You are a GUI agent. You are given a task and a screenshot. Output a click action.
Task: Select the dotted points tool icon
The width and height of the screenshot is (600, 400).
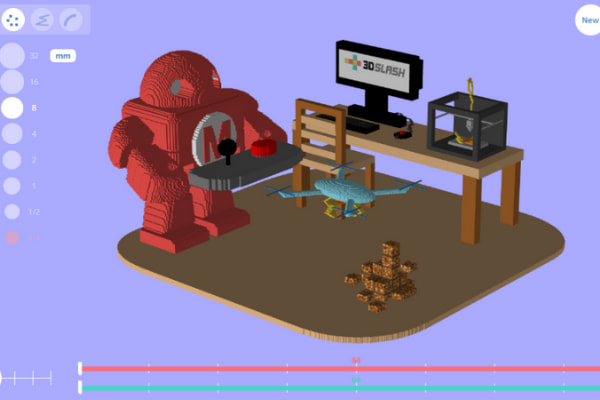[x=13, y=20]
